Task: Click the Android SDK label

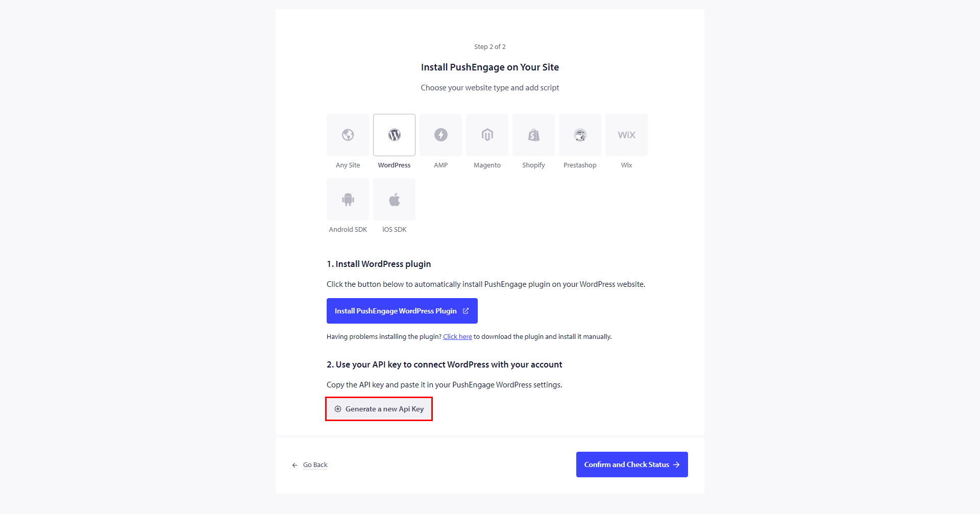Action: click(348, 230)
